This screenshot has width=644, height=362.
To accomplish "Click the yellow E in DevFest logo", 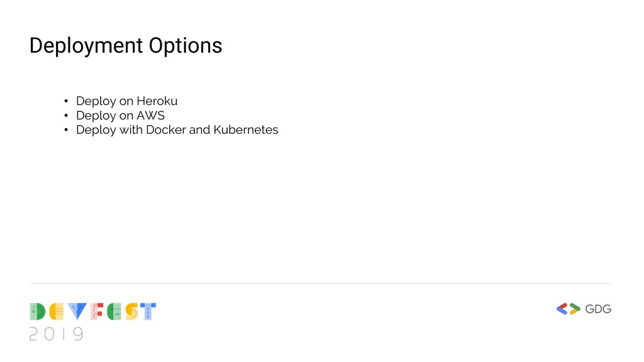I will (57, 312).
